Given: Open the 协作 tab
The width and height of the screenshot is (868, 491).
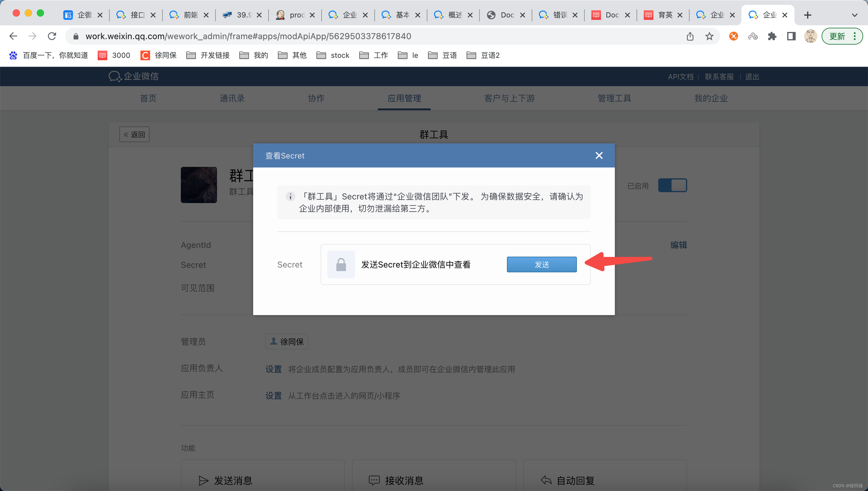Looking at the screenshot, I should tap(316, 98).
